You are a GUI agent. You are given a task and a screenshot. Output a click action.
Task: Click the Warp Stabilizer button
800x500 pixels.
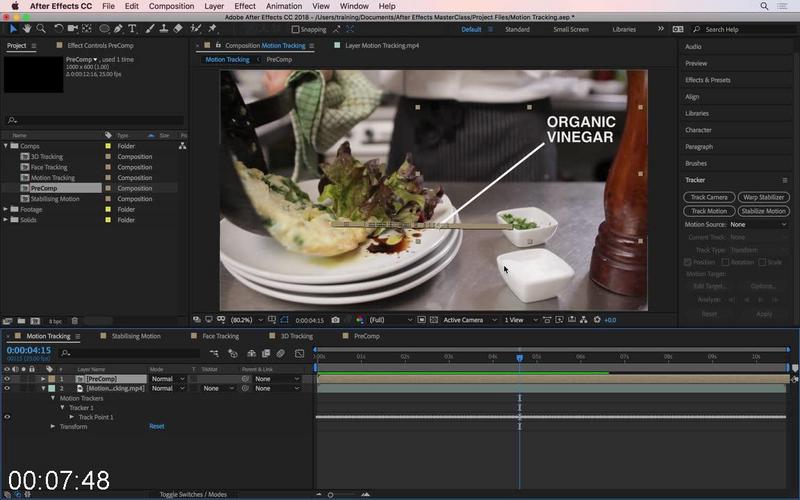pyautogui.click(x=764, y=197)
